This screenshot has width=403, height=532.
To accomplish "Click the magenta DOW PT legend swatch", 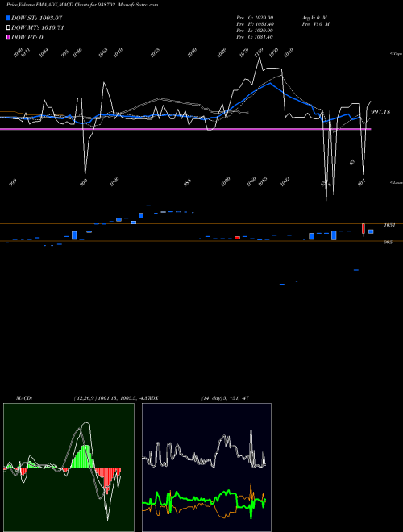I will coord(8,37).
